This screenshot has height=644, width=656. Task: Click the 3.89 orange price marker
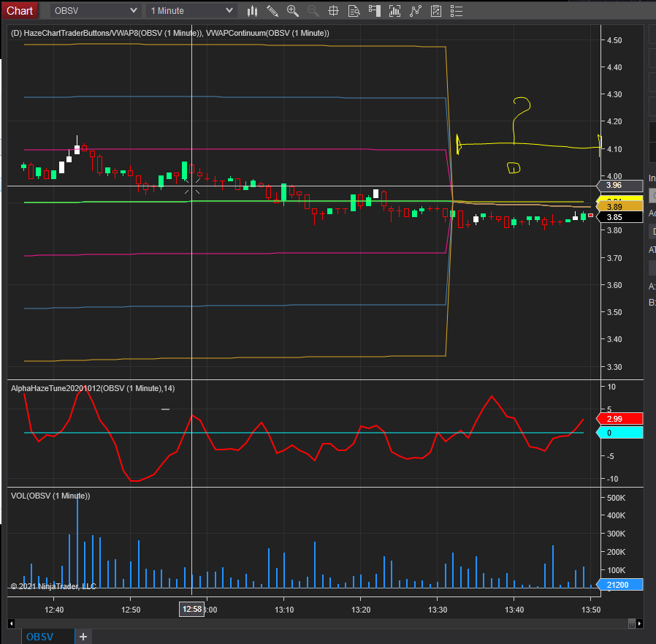click(619, 206)
